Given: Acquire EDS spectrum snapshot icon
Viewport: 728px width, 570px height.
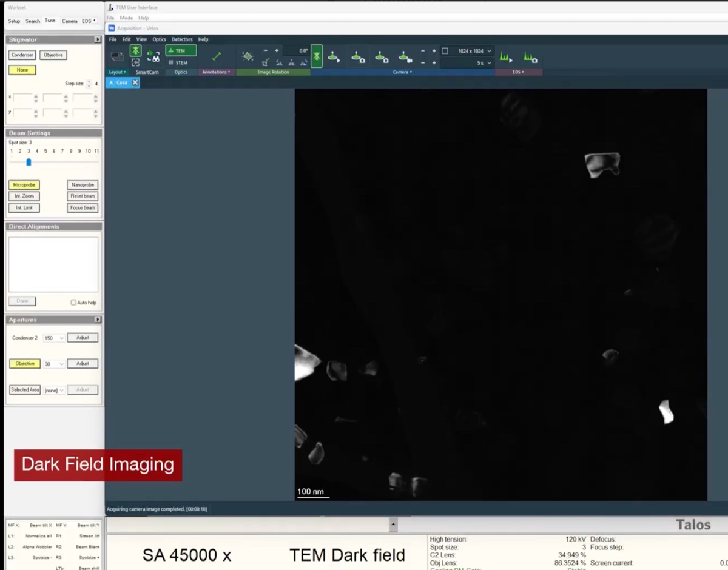Looking at the screenshot, I should [530, 57].
